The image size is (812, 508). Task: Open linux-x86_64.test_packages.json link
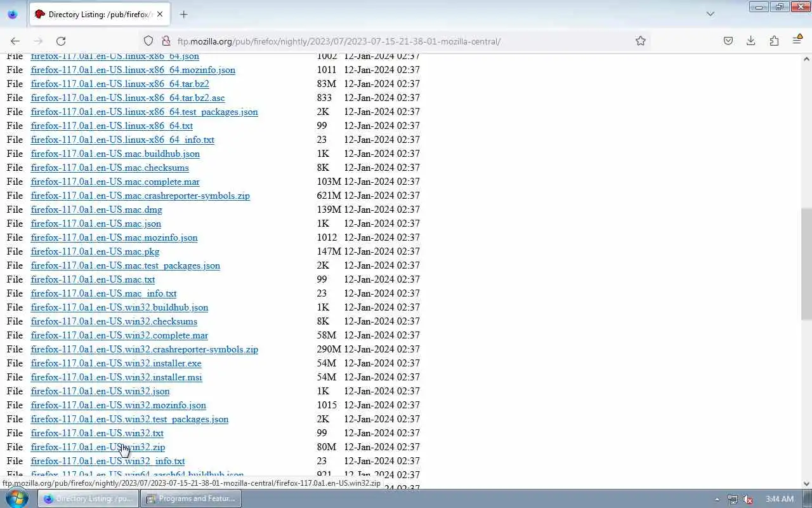144,112
